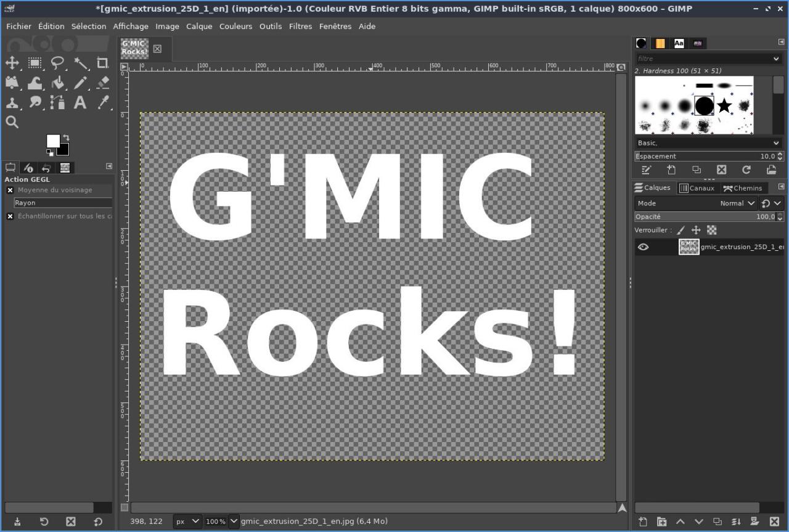Close the G'MIC Rocks image tab
The height and width of the screenshot is (532, 789).
click(x=157, y=49)
